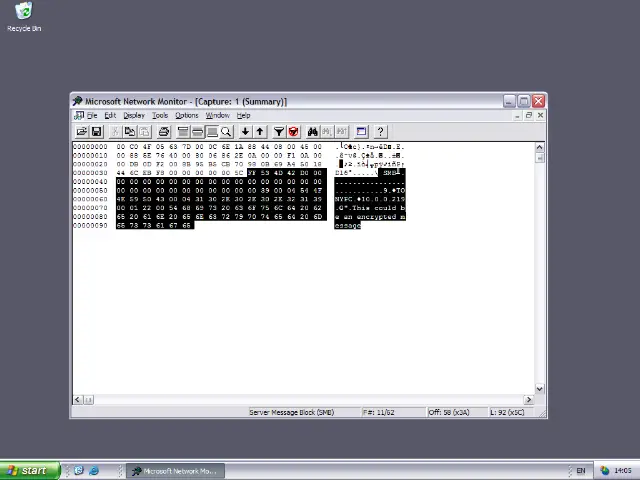Click hex offset row 00000000
This screenshot has height=480, width=640.
pos(90,147)
